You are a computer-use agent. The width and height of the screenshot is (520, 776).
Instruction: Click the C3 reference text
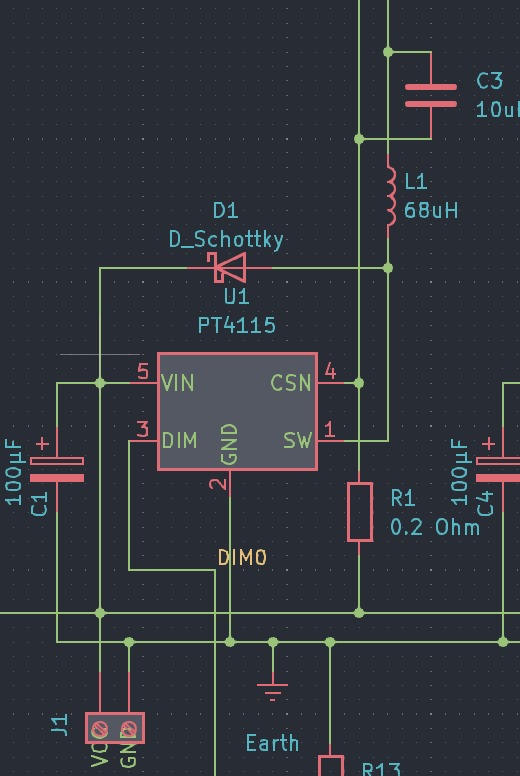tap(490, 81)
